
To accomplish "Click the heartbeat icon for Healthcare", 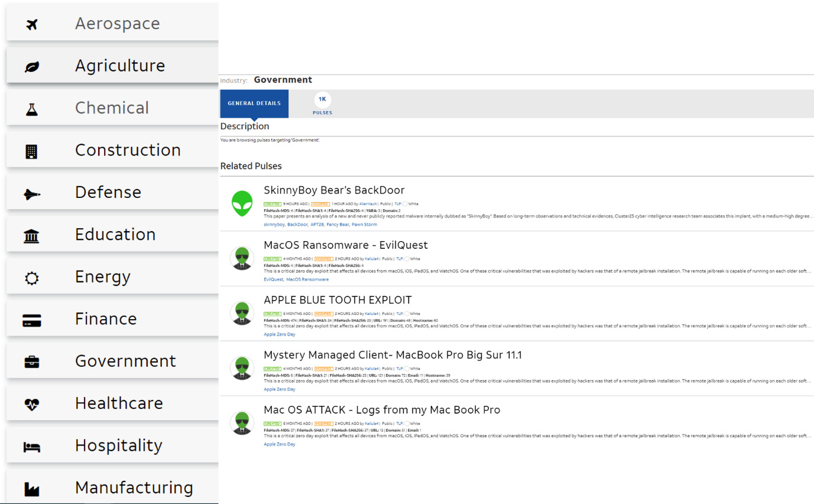I will (32, 405).
